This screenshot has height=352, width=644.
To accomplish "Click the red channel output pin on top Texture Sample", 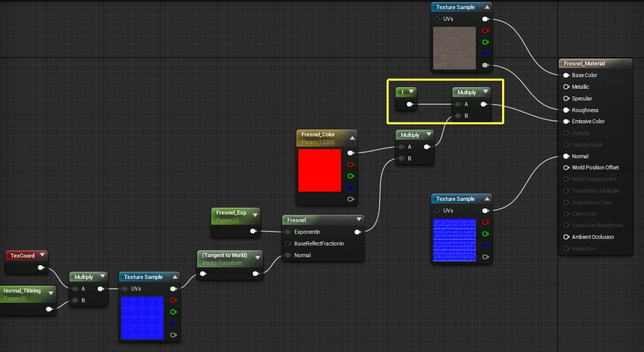I will point(485,30).
